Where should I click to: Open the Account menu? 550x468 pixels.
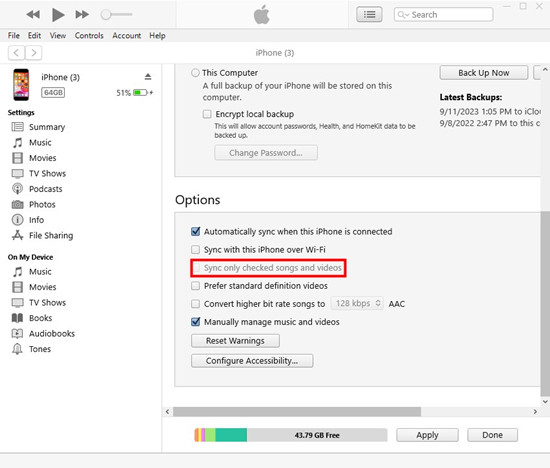(x=127, y=35)
